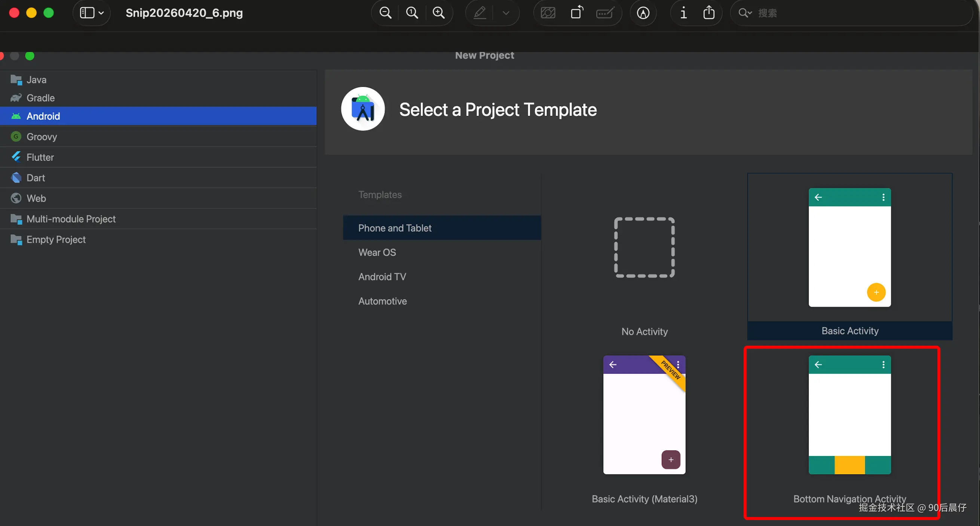Select Flutter in the project type list

click(40, 157)
